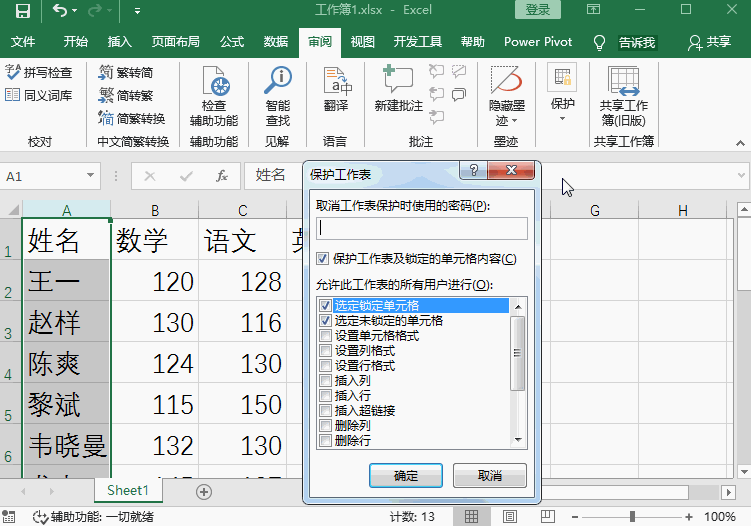Open 检查辅助功能 accessibility checker
The height and width of the screenshot is (526, 751).
coord(214,82)
